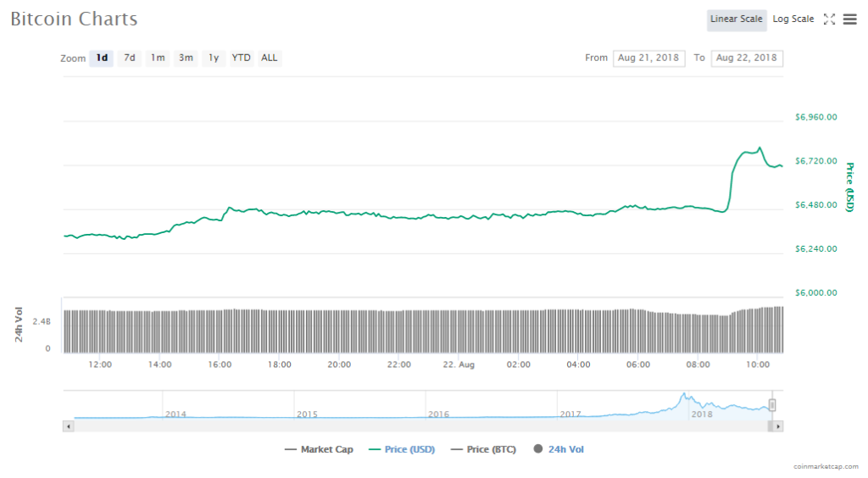This screenshot has width=868, height=478.
Task: Choose the 1m zoom range
Action: pos(158,58)
